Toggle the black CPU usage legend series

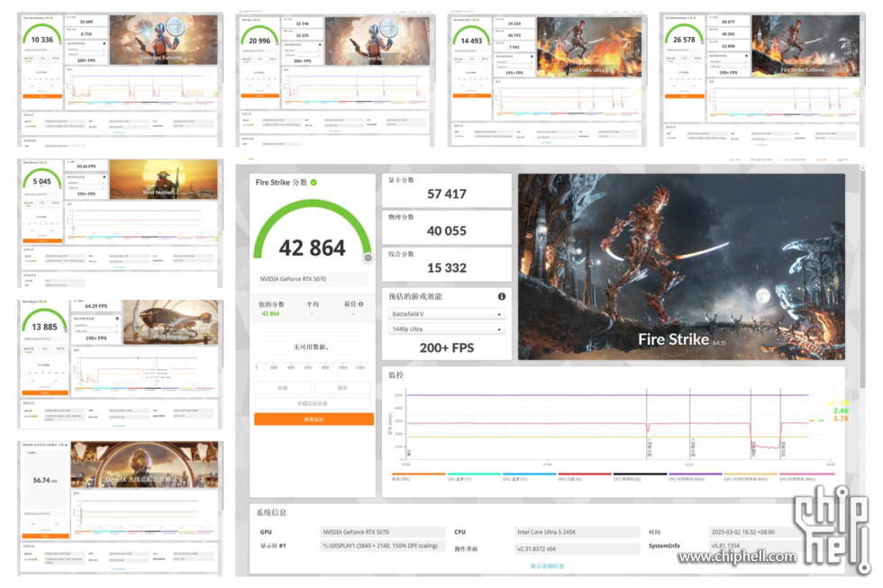coord(639,476)
